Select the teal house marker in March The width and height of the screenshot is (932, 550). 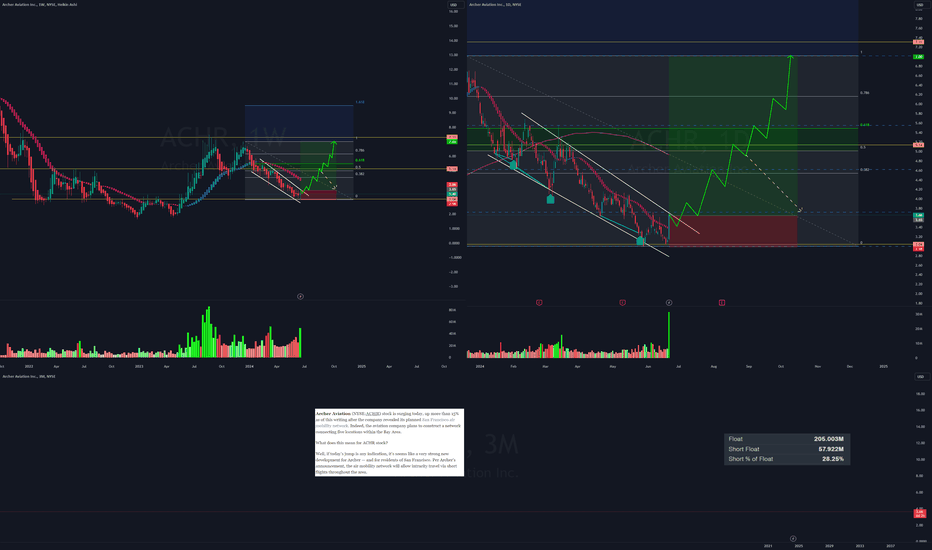coord(550,199)
